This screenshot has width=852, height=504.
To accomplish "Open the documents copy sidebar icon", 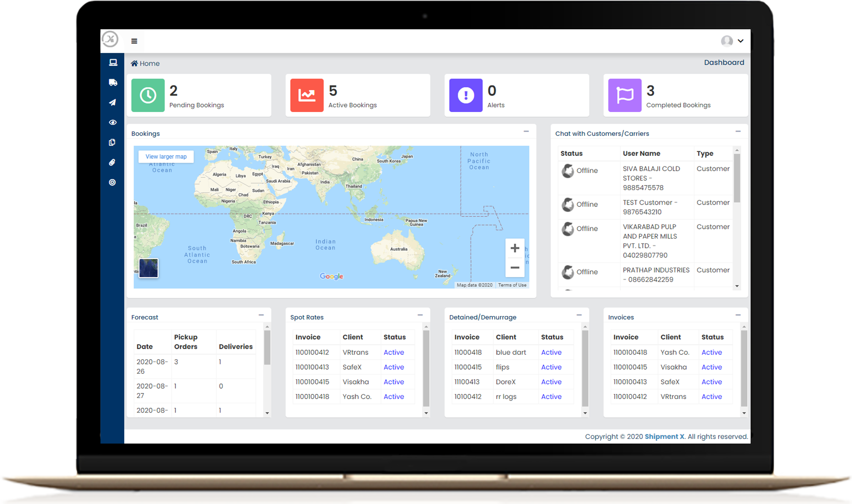I will (112, 142).
